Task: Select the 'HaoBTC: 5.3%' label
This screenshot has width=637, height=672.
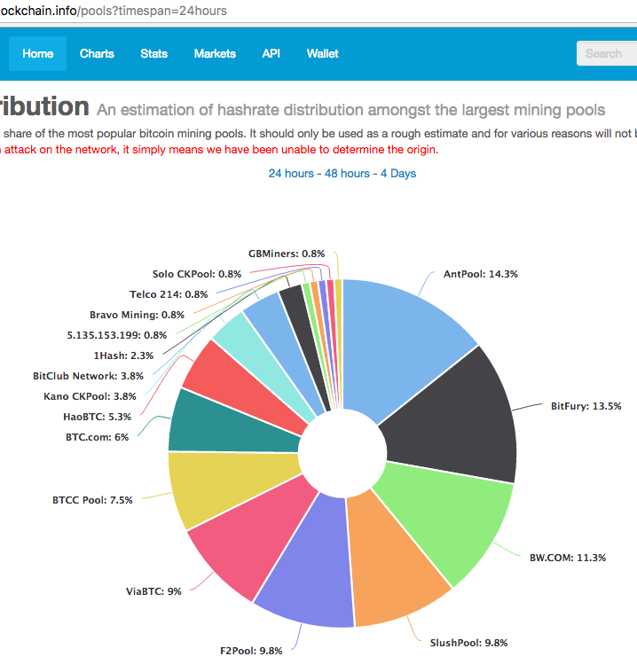Action: click(97, 417)
